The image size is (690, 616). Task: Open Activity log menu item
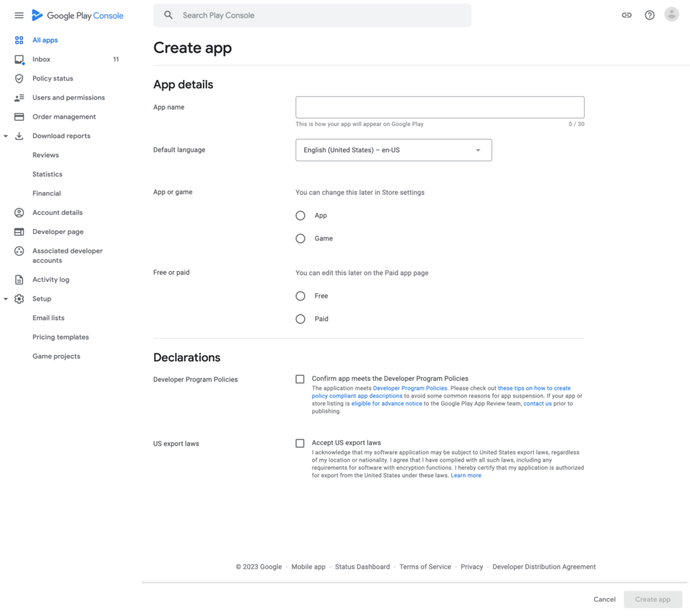click(51, 280)
